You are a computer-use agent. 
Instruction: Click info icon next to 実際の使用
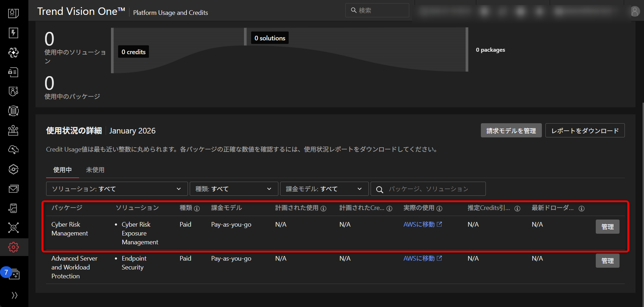[x=439, y=209]
